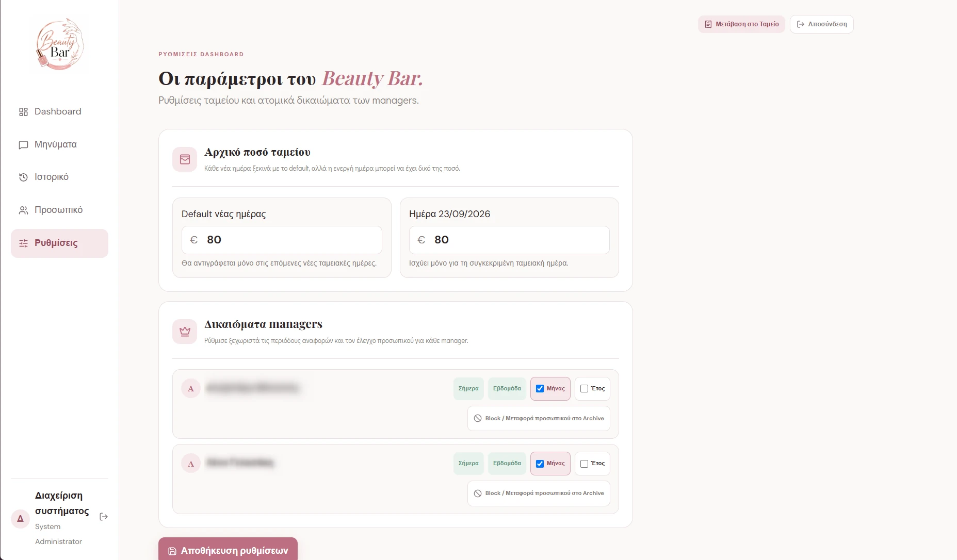
Task: Click the cash register icon beside Αρχικό ποσό ταμείου
Action: (185, 159)
